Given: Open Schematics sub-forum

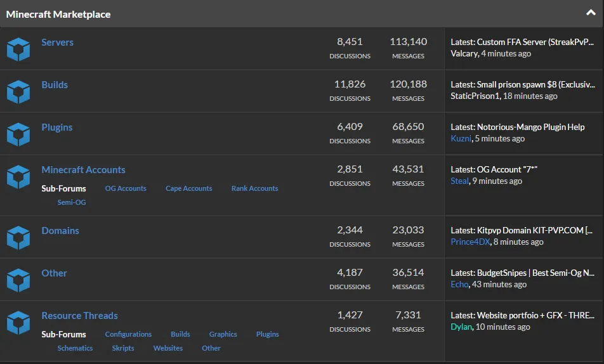Looking at the screenshot, I should 75,348.
